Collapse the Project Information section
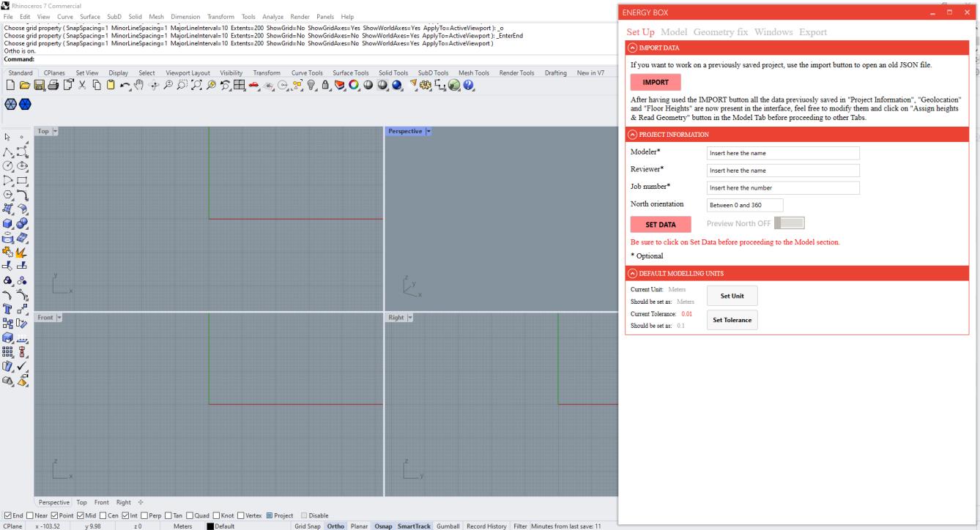 [x=632, y=135]
